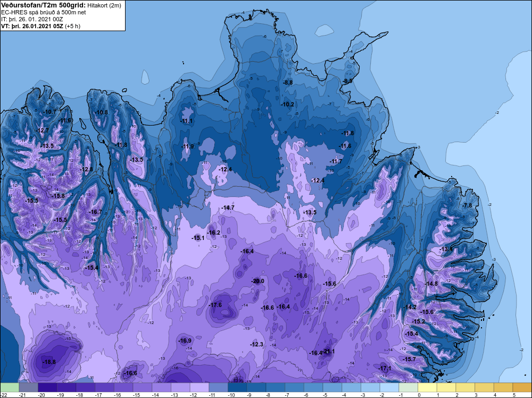
Task: Click the -14.2 temperature label
Action: point(410,307)
